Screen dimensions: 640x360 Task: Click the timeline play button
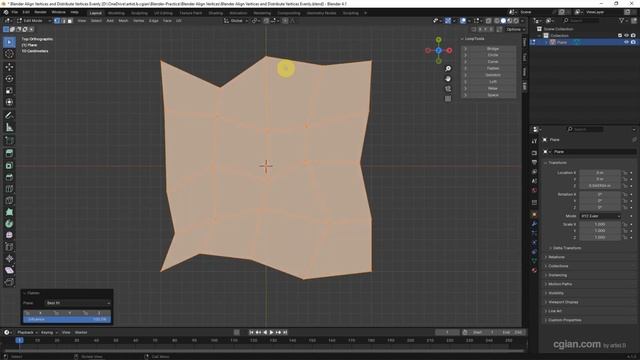point(271,332)
